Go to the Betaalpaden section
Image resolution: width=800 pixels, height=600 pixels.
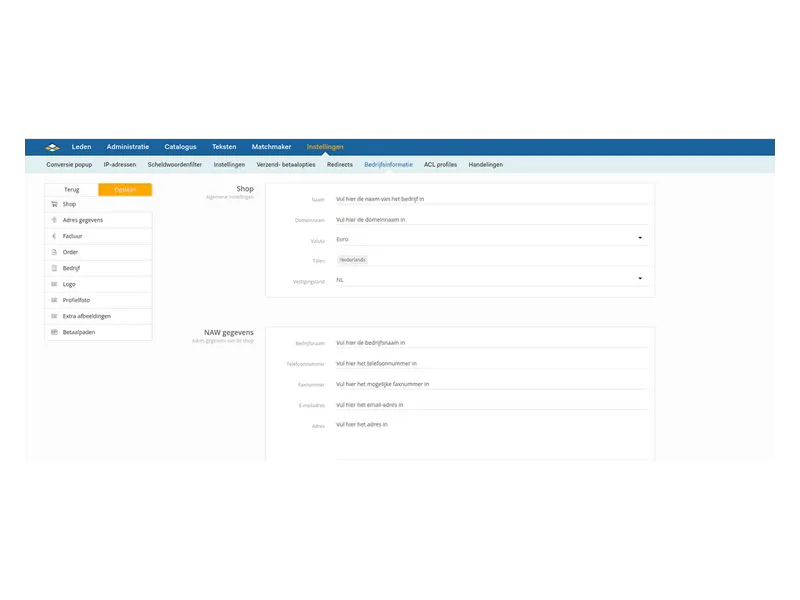pyautogui.click(x=98, y=332)
